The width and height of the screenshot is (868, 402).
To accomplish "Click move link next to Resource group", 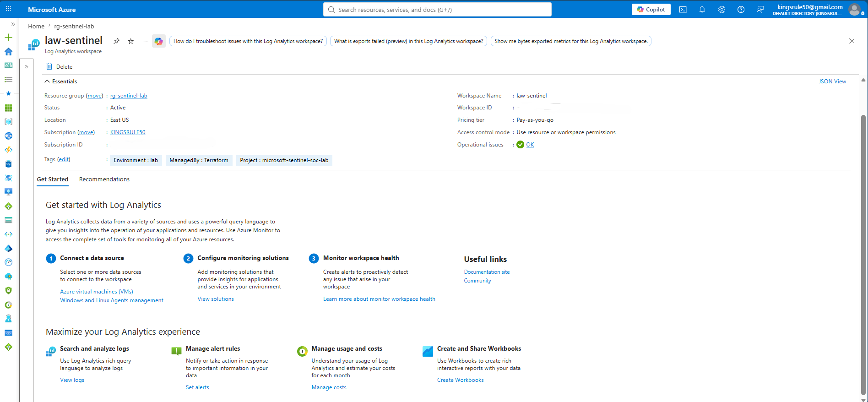I will coord(95,96).
